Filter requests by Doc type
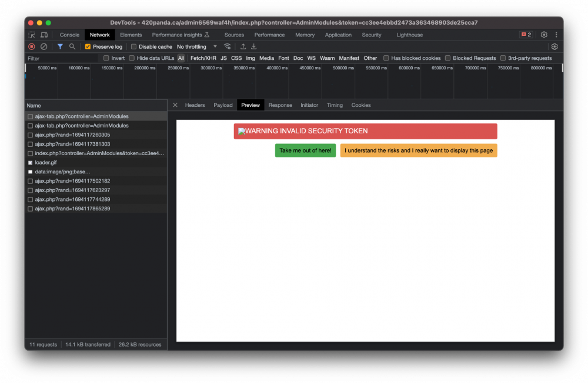 298,59
